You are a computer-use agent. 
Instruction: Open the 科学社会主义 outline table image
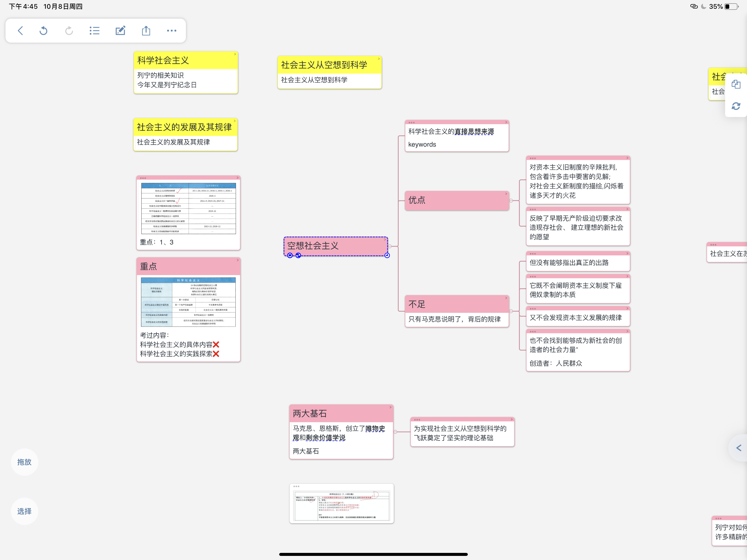click(x=188, y=302)
